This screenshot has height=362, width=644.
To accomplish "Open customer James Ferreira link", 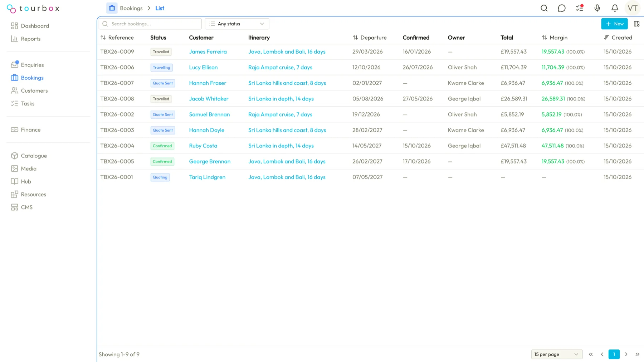I will tap(208, 52).
